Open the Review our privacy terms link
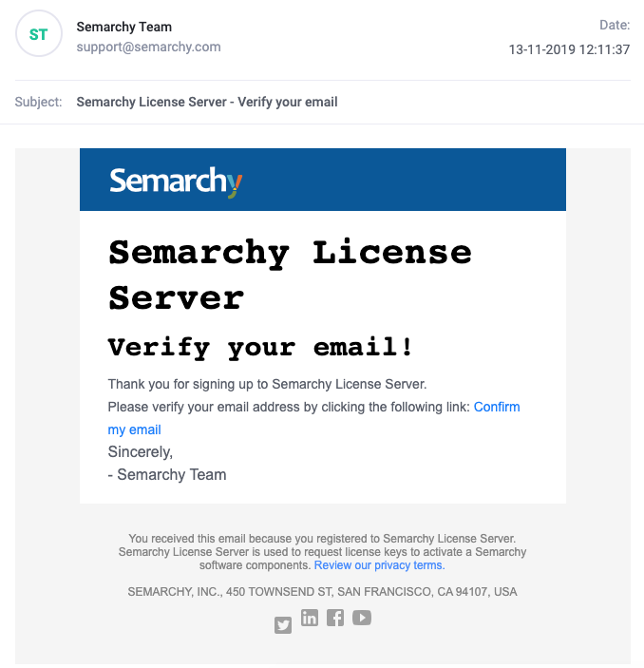 point(380,565)
